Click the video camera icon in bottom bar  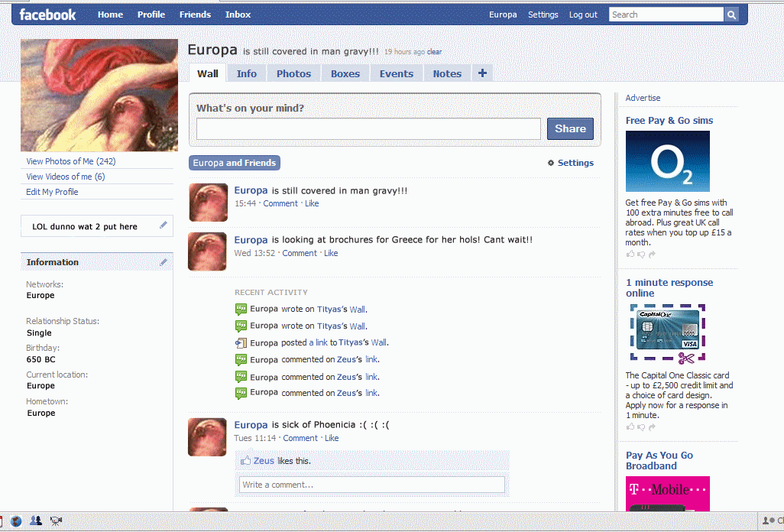tap(56, 521)
